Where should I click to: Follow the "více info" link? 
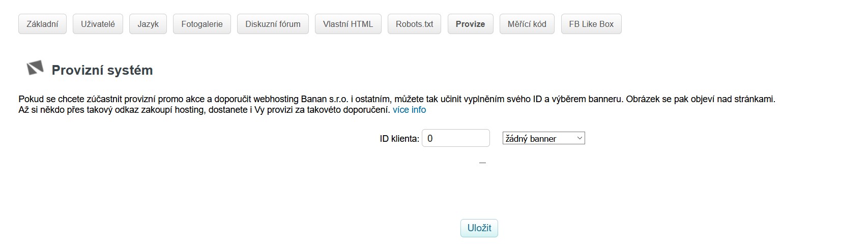coord(409,110)
